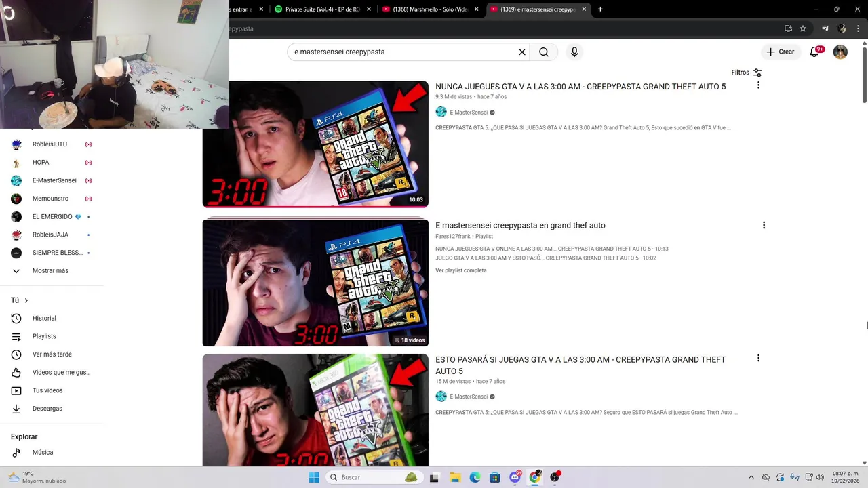This screenshot has width=868, height=488.
Task: Open the Historial icon in sidebar
Action: tap(16, 319)
